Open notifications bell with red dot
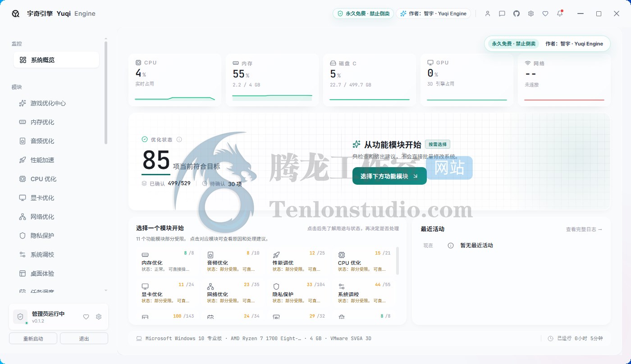 click(560, 14)
